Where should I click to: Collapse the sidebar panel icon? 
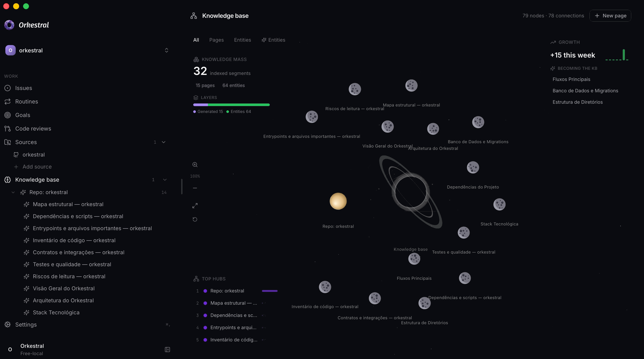point(167,349)
